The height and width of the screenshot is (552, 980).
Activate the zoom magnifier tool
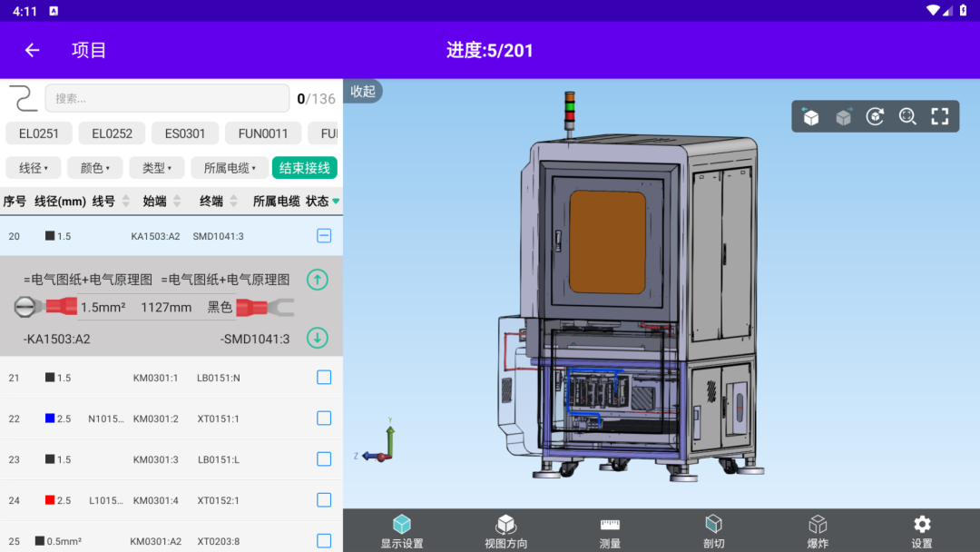(x=907, y=116)
